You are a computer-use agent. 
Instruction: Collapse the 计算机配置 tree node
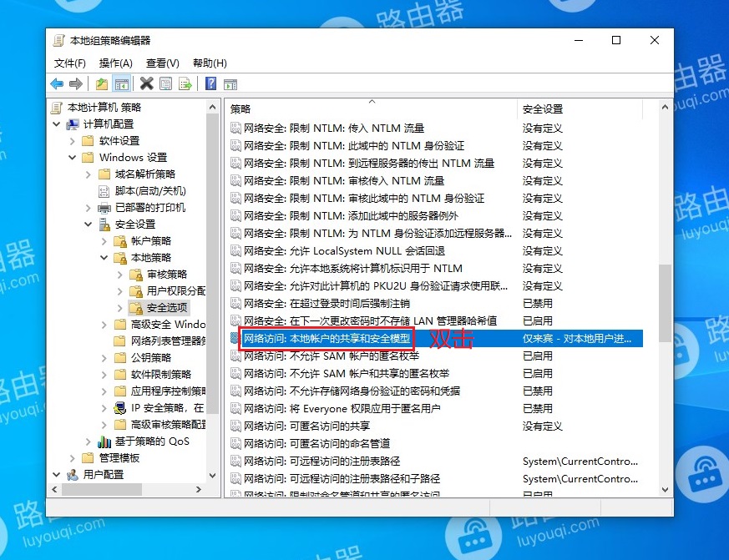coord(56,124)
